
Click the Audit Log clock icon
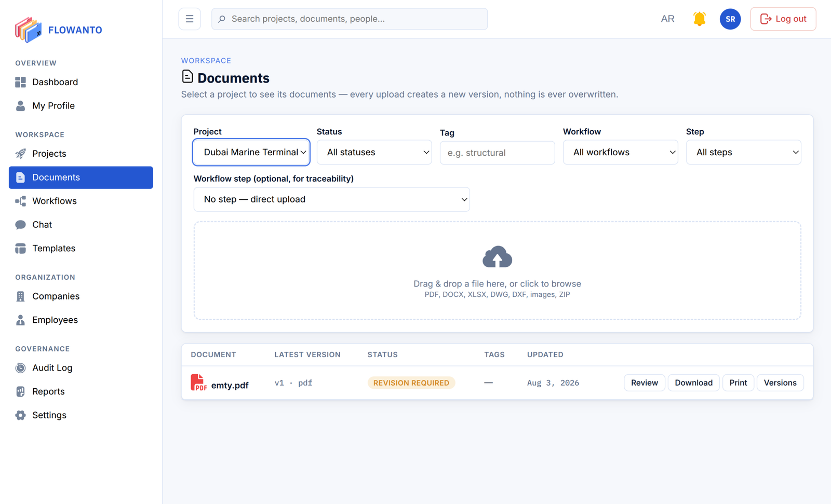tap(20, 368)
